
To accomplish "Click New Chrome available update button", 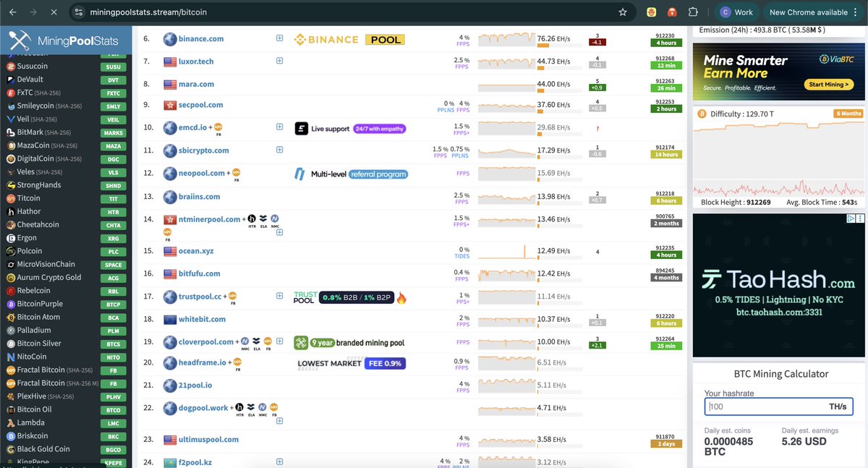I will pyautogui.click(x=812, y=12).
